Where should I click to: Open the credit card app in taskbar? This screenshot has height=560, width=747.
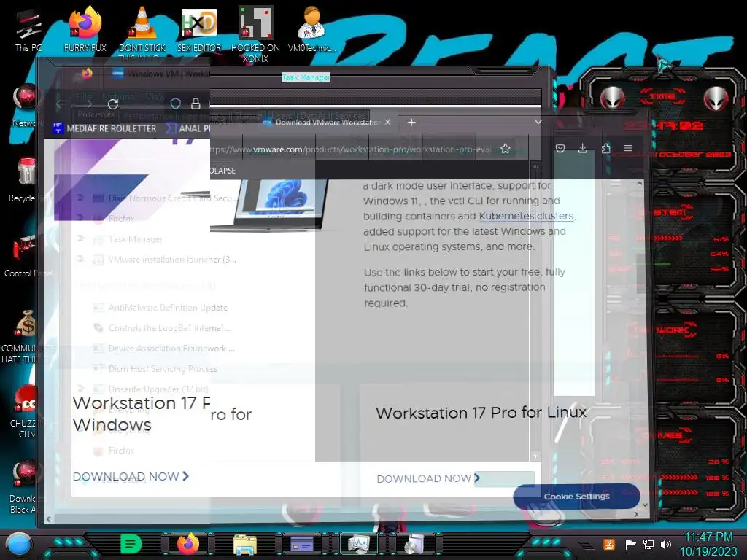[x=302, y=544]
